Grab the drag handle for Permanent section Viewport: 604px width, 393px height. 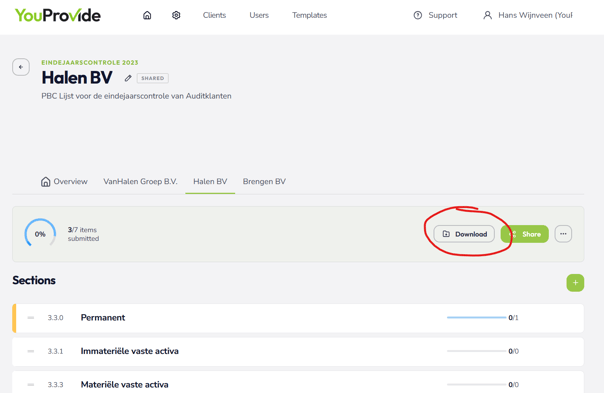tap(31, 317)
